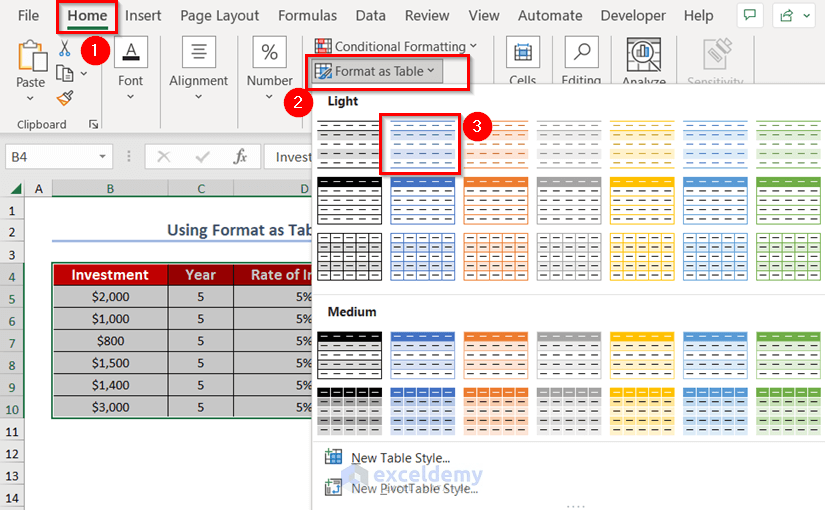The image size is (825, 510).
Task: Expand the Copy dropdown arrow
Action: [x=84, y=74]
